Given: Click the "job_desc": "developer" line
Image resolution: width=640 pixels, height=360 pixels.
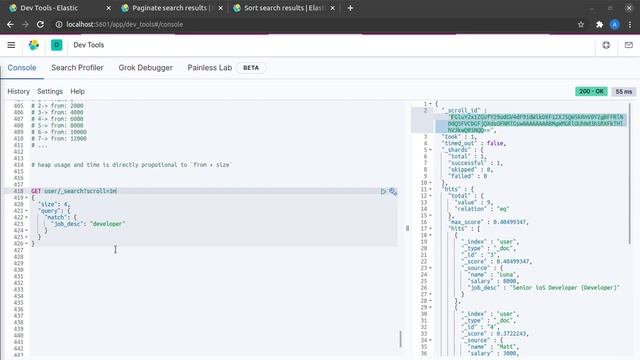Looking at the screenshot, I should (88, 224).
